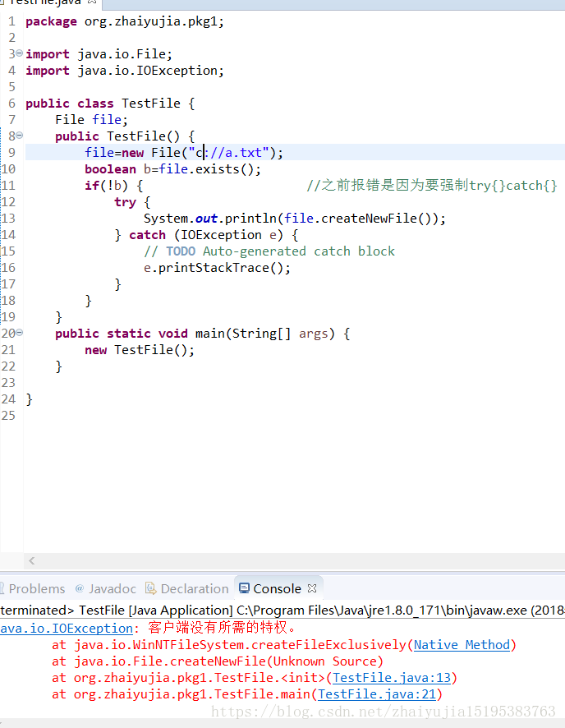The image size is (565, 728).
Task: Click the terminated TestFile launch description
Action: (x=282, y=610)
